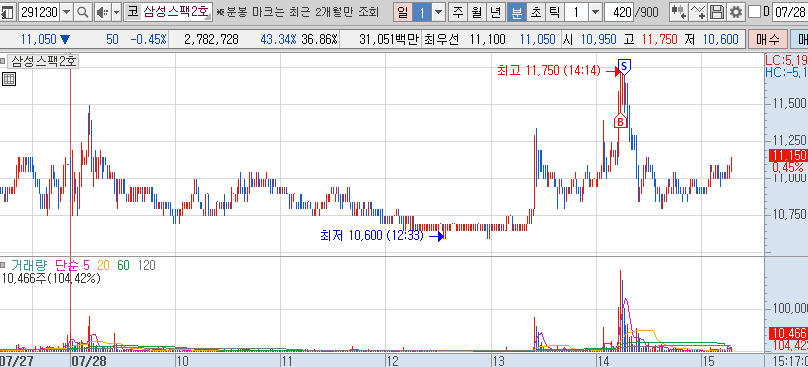Open the dropdown next to speaker icon

(116, 12)
